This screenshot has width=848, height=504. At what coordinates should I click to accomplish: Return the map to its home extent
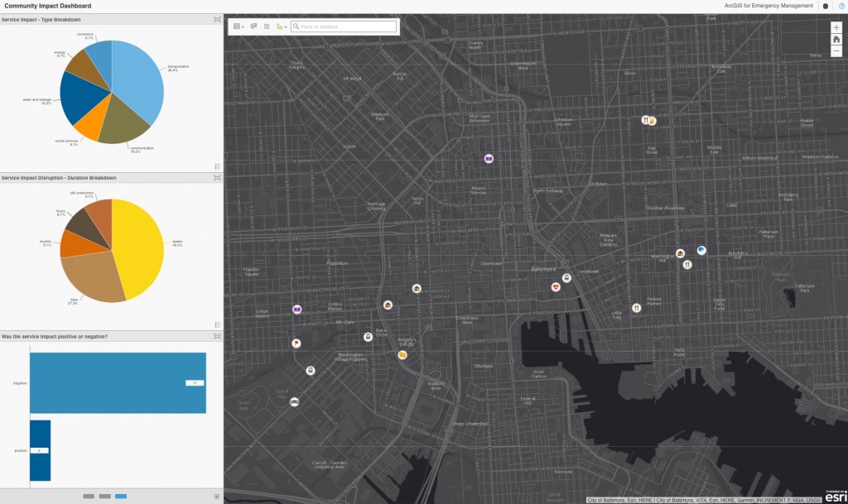(836, 40)
